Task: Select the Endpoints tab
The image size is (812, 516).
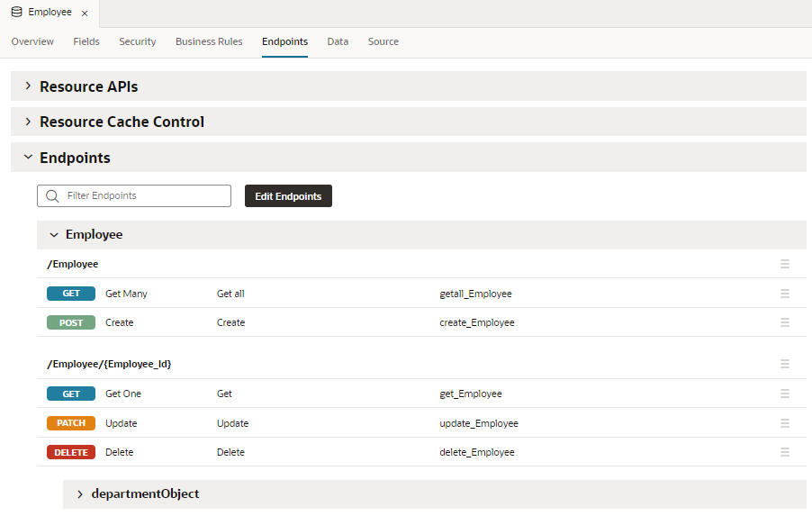Action: point(284,41)
